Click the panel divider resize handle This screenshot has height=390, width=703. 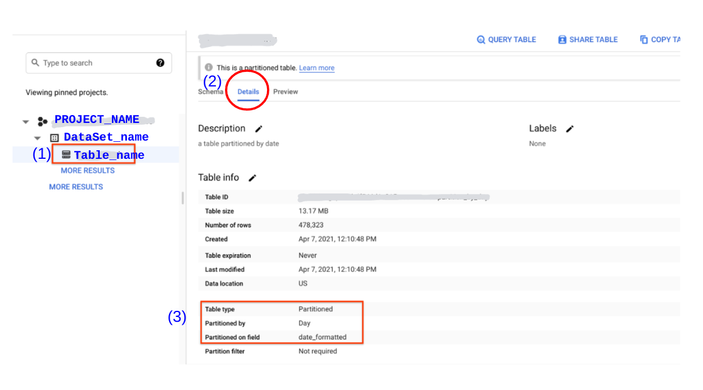(182, 198)
